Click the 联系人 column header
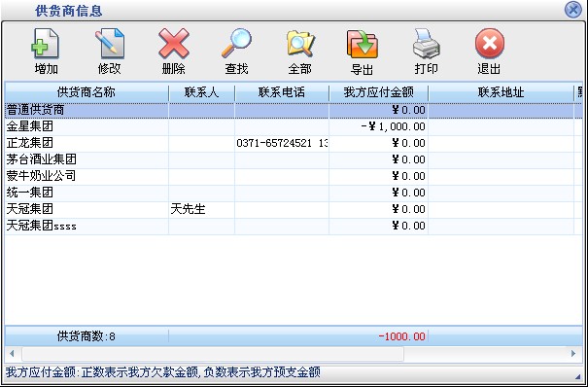Screen dimensions: 588x387 click(x=202, y=92)
